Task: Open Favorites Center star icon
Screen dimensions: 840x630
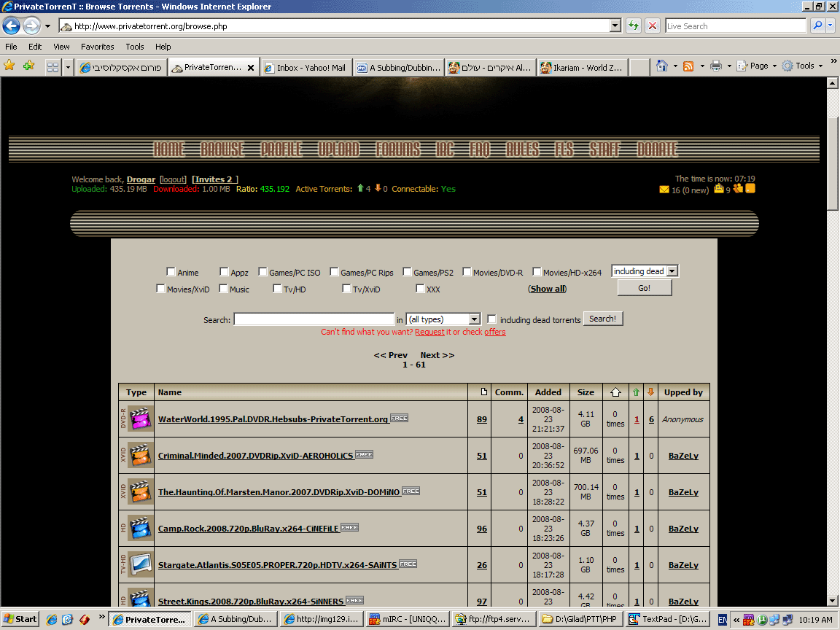Action: (9, 66)
